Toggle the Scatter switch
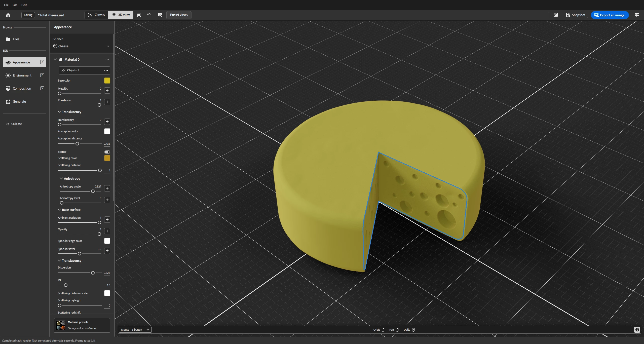 click(107, 152)
